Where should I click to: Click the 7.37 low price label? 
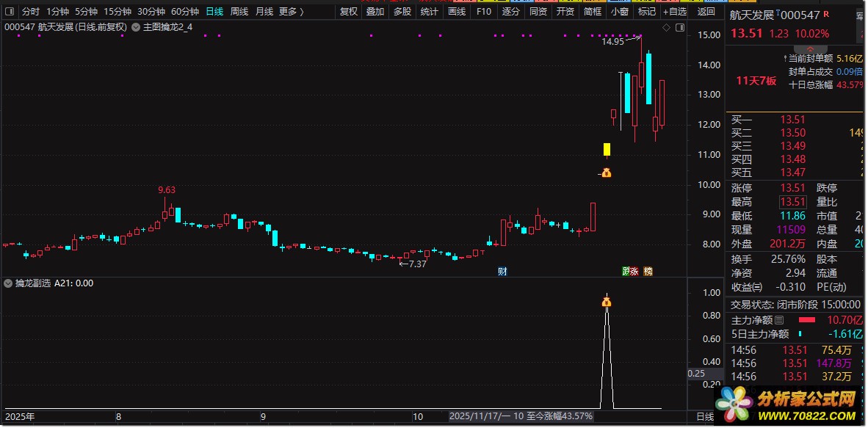[x=417, y=264]
